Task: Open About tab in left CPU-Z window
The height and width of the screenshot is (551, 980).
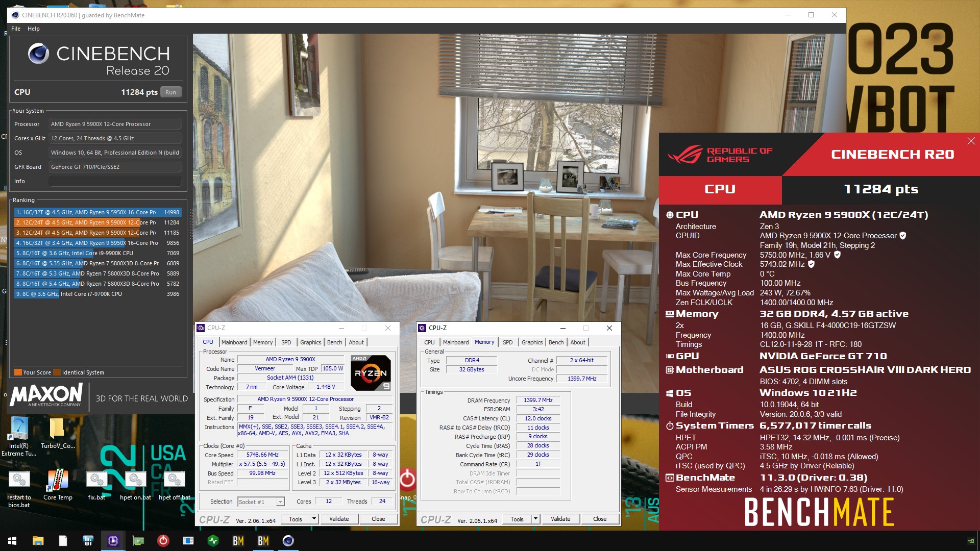Action: click(x=356, y=342)
